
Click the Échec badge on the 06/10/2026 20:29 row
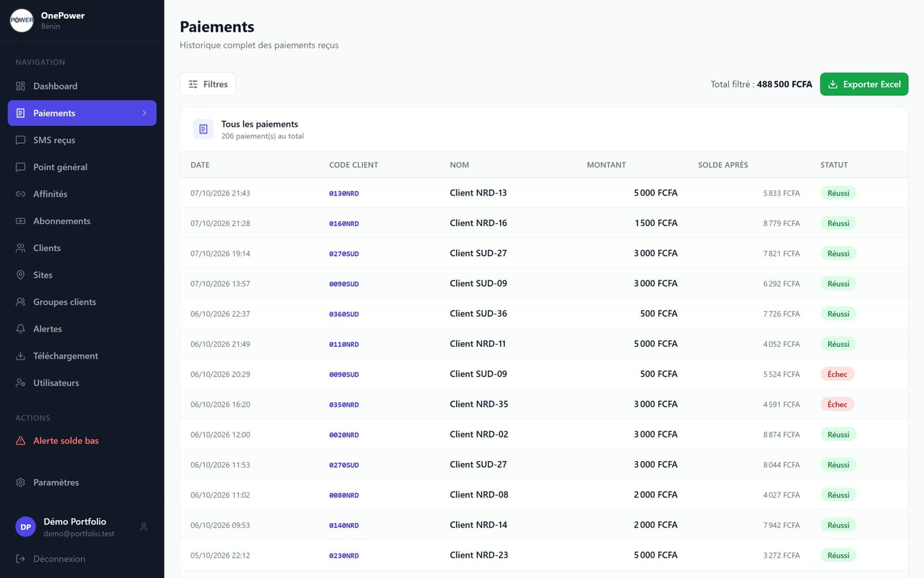pos(837,375)
